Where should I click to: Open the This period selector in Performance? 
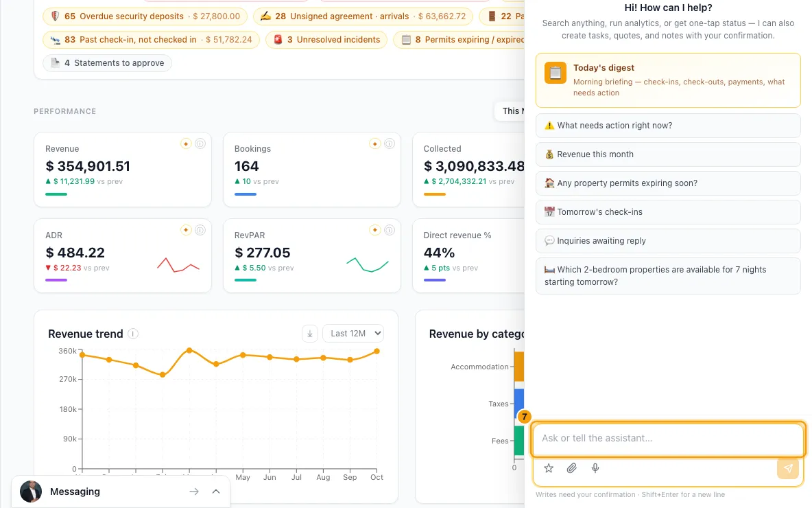pos(510,111)
